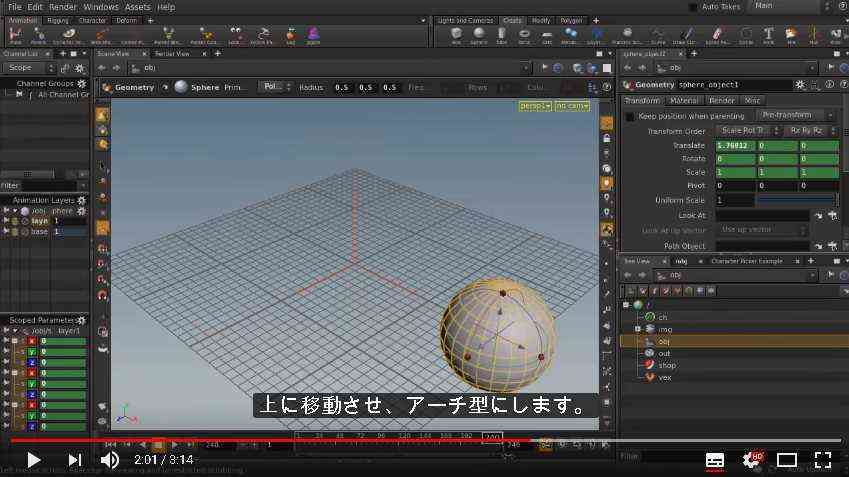Image resolution: width=849 pixels, height=477 pixels.
Task: Open the Assets menu
Action: coord(138,7)
